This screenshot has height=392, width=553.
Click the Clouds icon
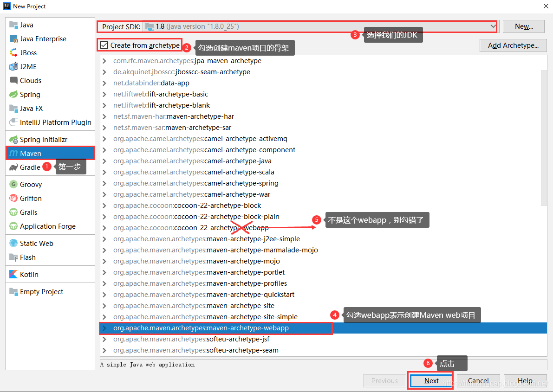click(13, 81)
